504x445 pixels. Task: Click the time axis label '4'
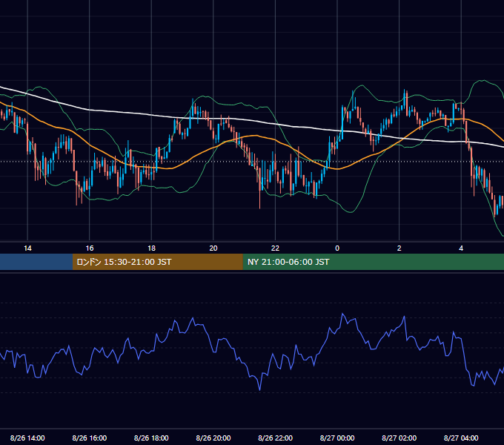[461, 248]
